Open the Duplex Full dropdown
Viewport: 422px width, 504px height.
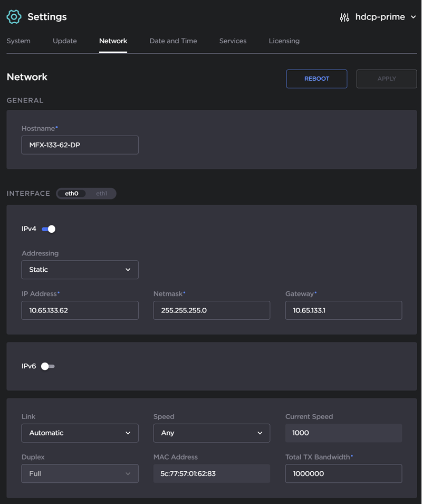point(80,473)
